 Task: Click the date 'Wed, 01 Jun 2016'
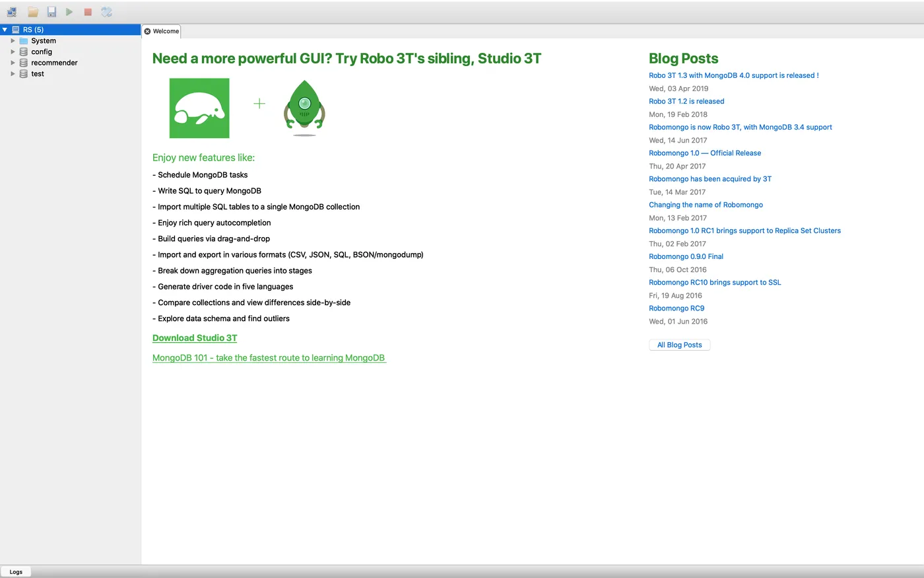678,322
